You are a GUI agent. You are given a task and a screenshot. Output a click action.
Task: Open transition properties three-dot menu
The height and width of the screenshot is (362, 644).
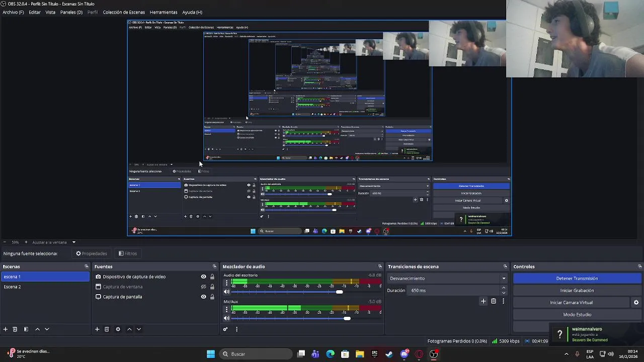point(503,301)
